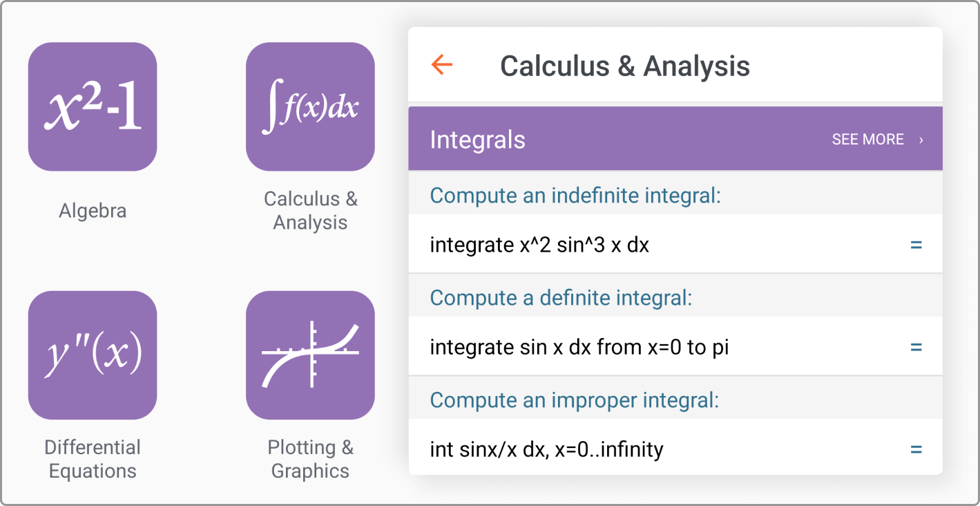This screenshot has height=506, width=980.
Task: Click the Differential Equations label
Action: point(93,459)
